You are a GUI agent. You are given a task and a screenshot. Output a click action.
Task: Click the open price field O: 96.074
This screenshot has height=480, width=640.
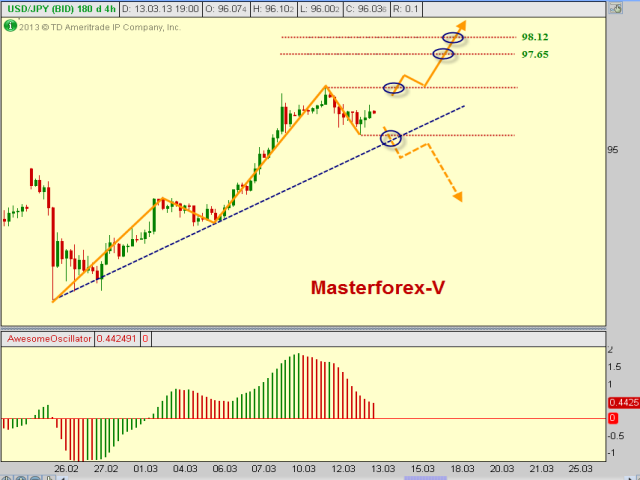pyautogui.click(x=226, y=9)
